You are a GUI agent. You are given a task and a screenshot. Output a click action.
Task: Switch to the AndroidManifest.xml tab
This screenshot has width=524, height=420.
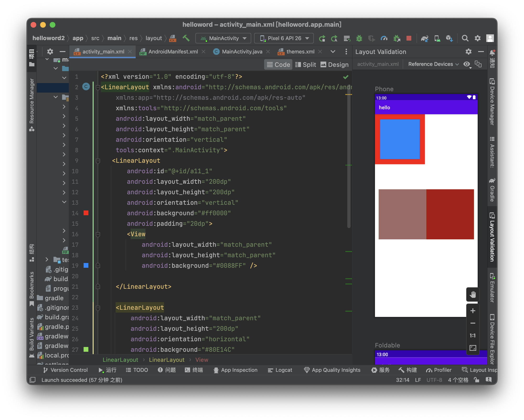point(173,52)
